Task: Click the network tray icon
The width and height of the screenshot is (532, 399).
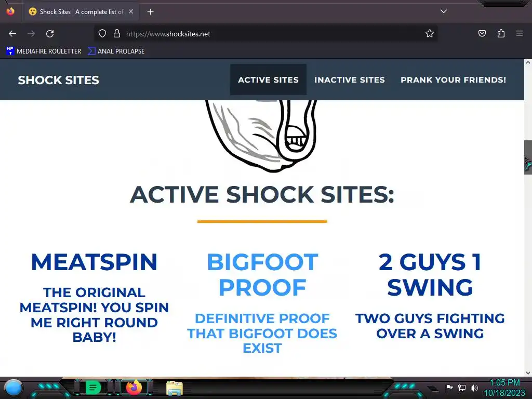Action: pos(461,388)
